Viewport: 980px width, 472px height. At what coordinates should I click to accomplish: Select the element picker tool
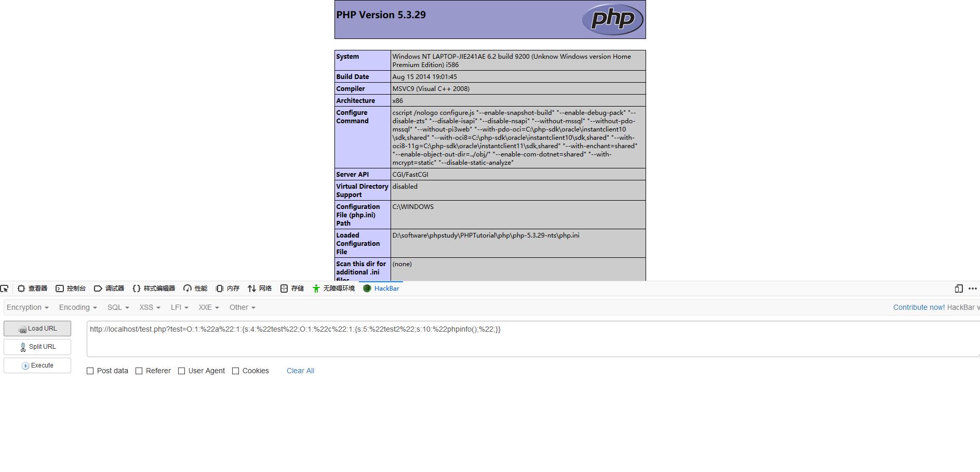coord(5,289)
